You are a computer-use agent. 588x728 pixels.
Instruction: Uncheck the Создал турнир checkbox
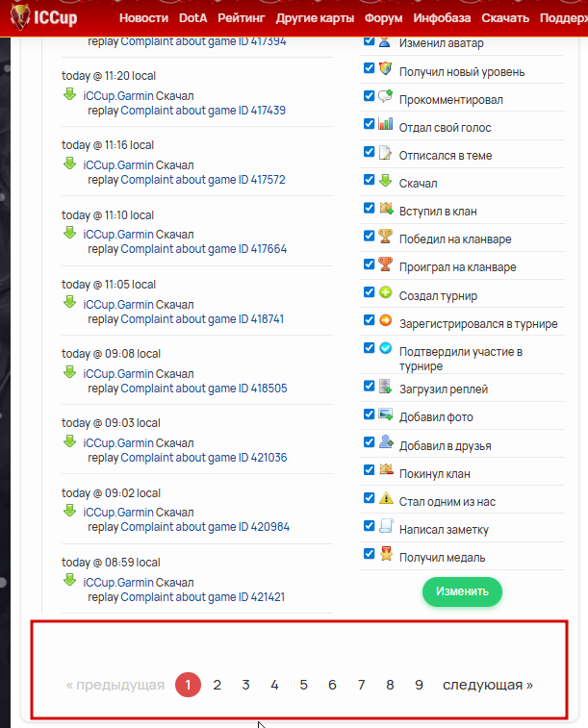[x=370, y=292]
